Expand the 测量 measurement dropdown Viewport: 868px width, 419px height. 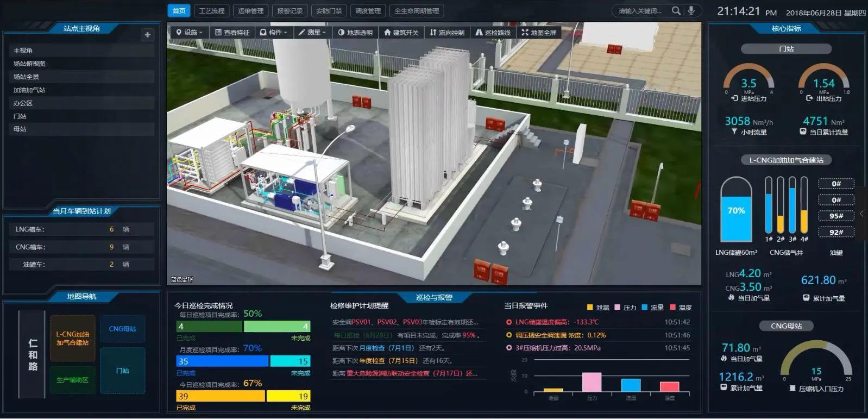point(312,33)
